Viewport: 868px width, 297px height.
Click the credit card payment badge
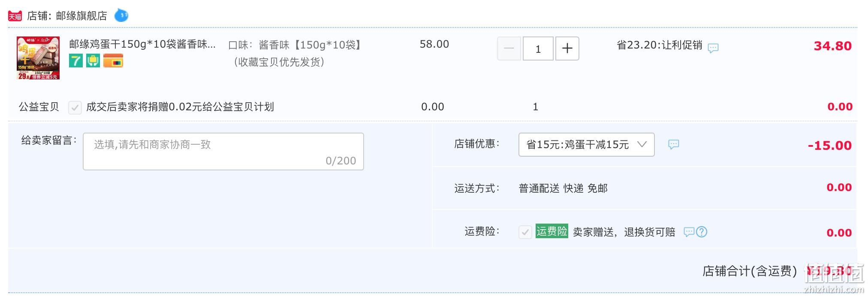pyautogui.click(x=113, y=61)
